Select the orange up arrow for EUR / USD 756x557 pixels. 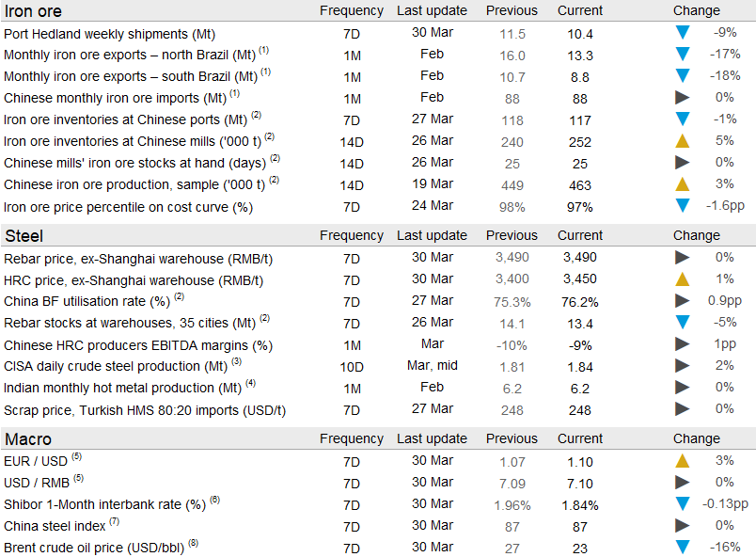(x=683, y=461)
